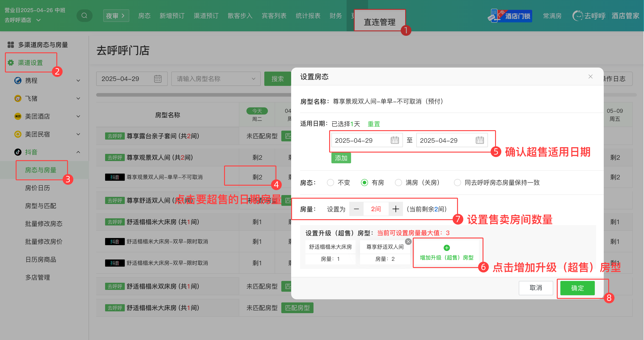644x340 pixels.
Task: Click the 渠道设置 gear icon
Action: pos(11,62)
